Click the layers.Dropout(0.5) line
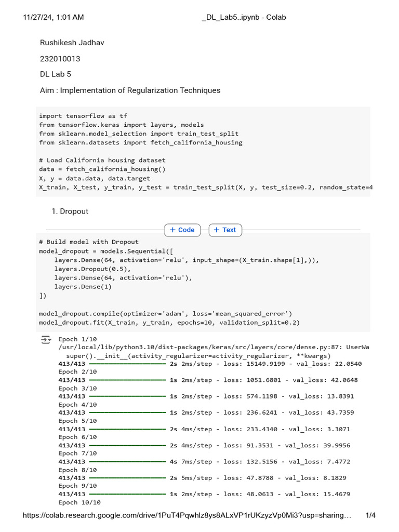Screen dimensions: 399x532 [92, 269]
